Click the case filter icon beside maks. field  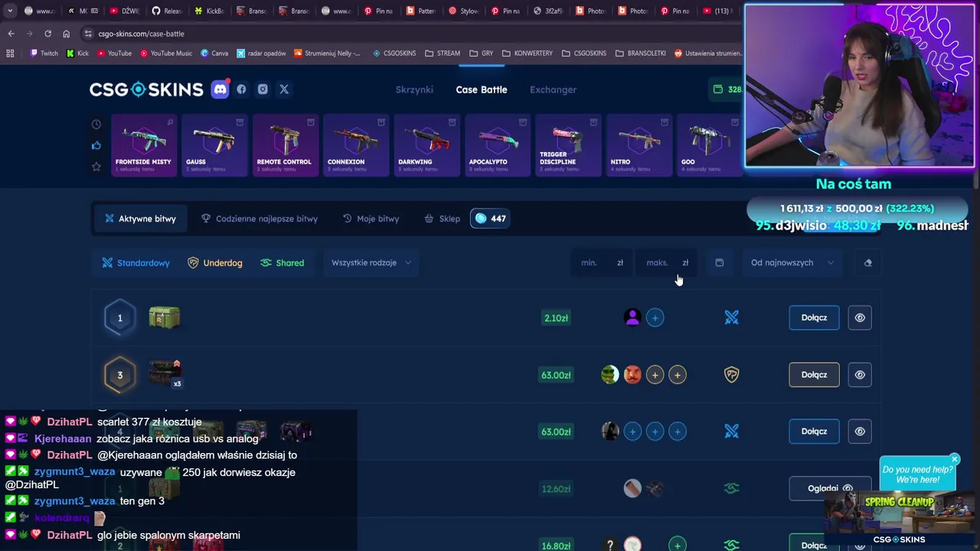point(719,262)
